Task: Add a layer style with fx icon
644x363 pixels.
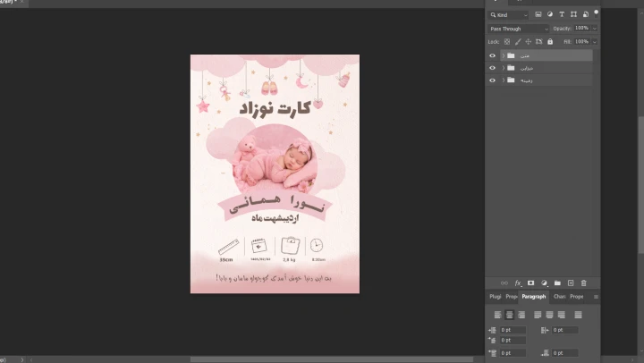Action: click(518, 283)
